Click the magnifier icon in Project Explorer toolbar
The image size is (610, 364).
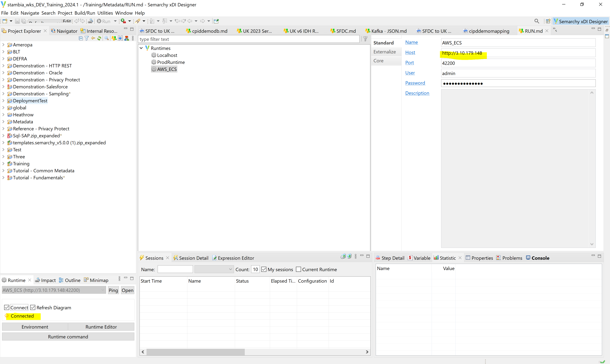click(106, 38)
